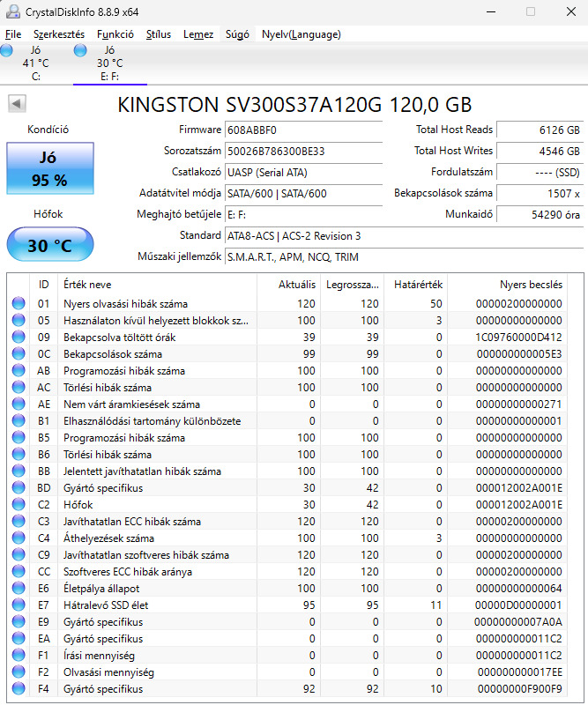Image resolution: width=588 pixels, height=705 pixels.
Task: Click status orb for ID B5 row
Action: tap(19, 437)
